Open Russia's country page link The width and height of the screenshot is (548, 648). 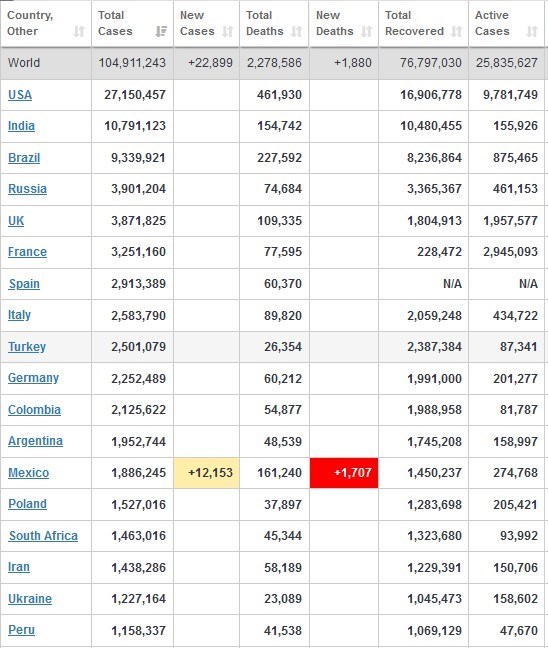pyautogui.click(x=27, y=188)
